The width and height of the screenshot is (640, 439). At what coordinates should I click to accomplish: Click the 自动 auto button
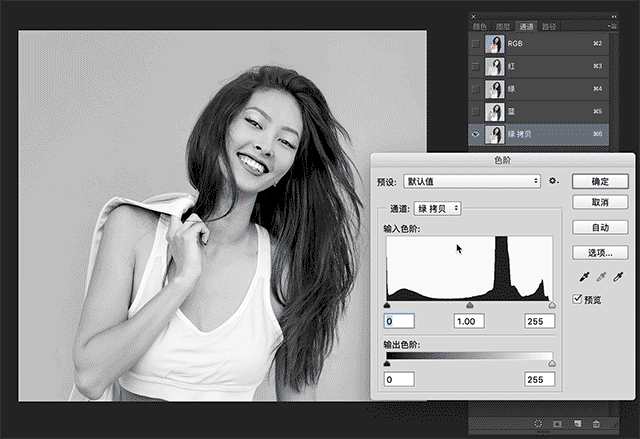(600, 228)
